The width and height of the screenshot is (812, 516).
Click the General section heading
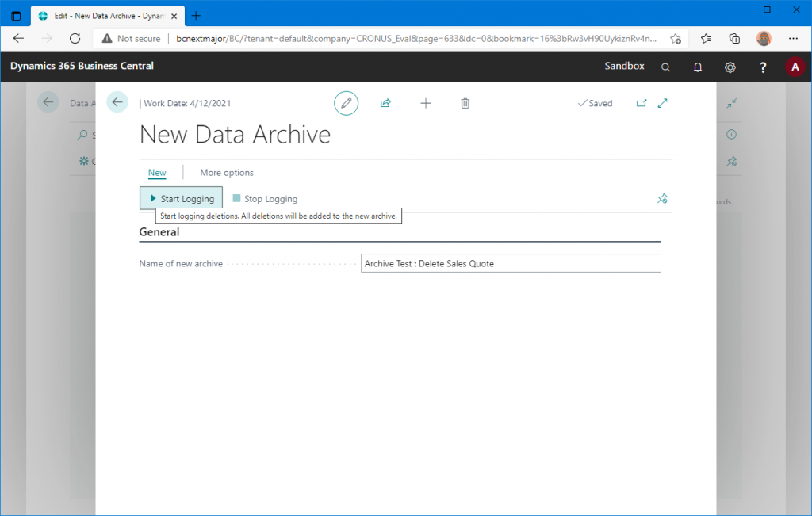[x=159, y=232]
